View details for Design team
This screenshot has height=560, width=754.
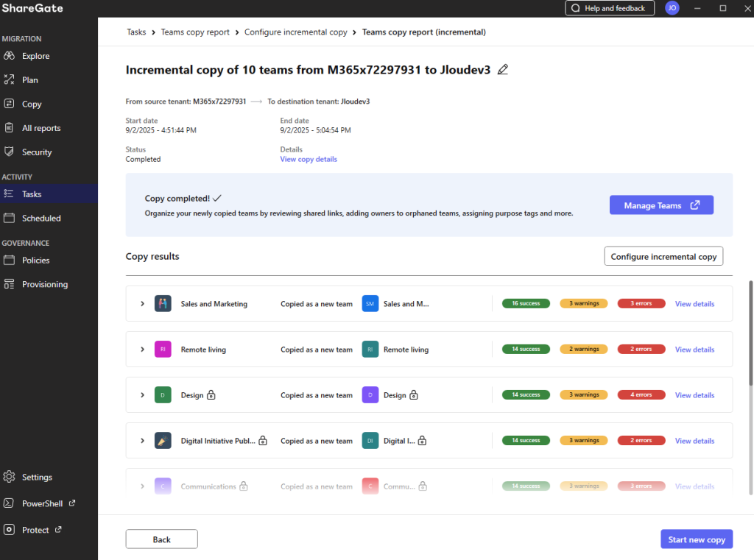coord(694,395)
